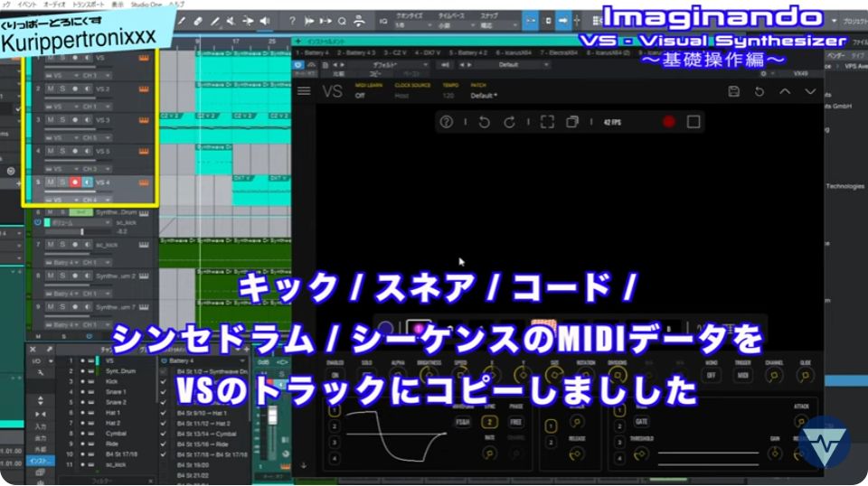Open the VS plugin hamburger menu

(304, 90)
